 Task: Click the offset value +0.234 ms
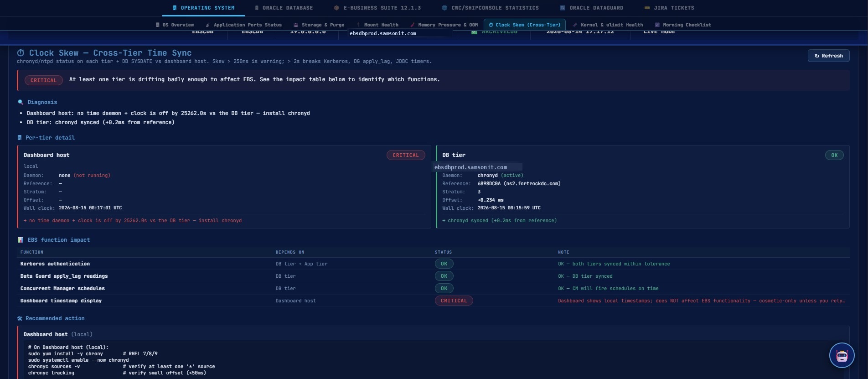click(491, 200)
